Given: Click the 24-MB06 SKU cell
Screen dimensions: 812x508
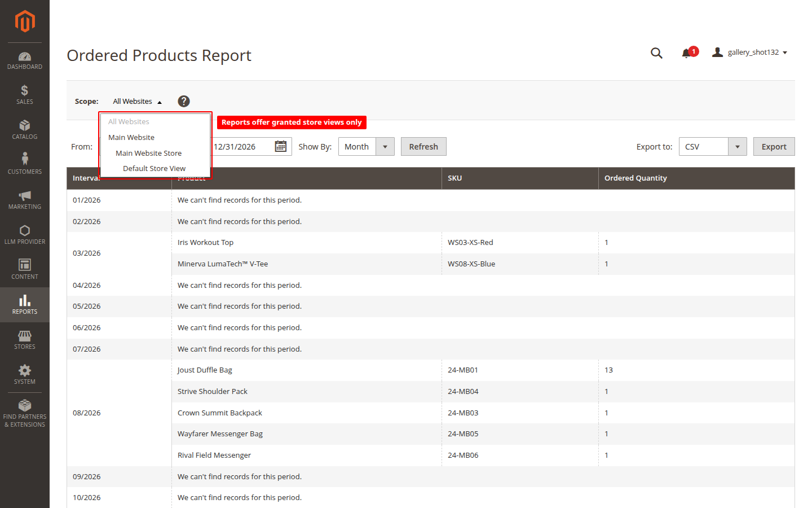Looking at the screenshot, I should (x=520, y=456).
